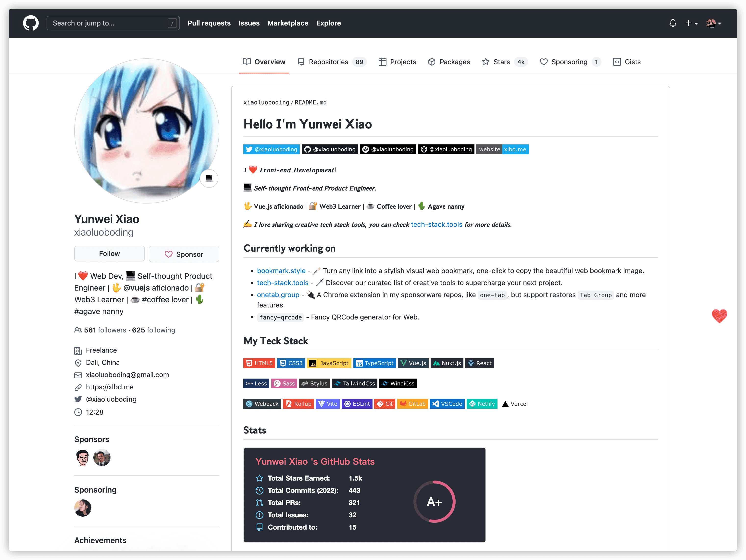Expand the plus create-new dropdown
The width and height of the screenshot is (746, 560).
pos(691,23)
